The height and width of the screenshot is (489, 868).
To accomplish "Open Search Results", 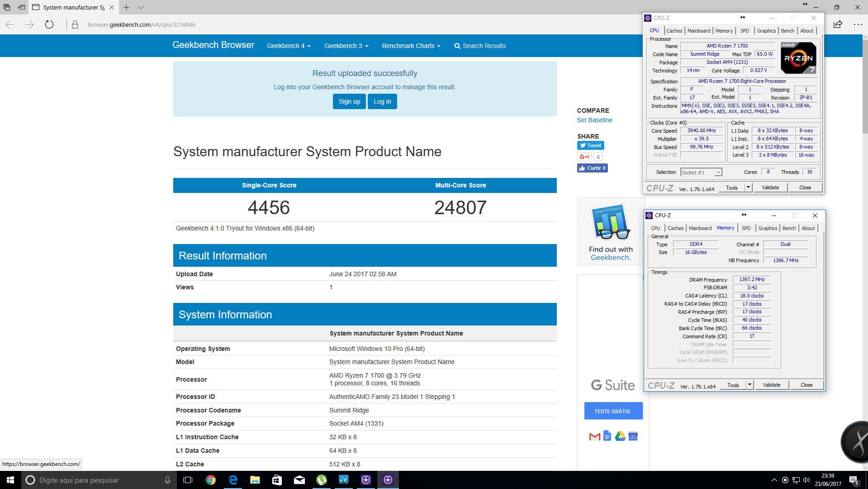I will 480,46.
